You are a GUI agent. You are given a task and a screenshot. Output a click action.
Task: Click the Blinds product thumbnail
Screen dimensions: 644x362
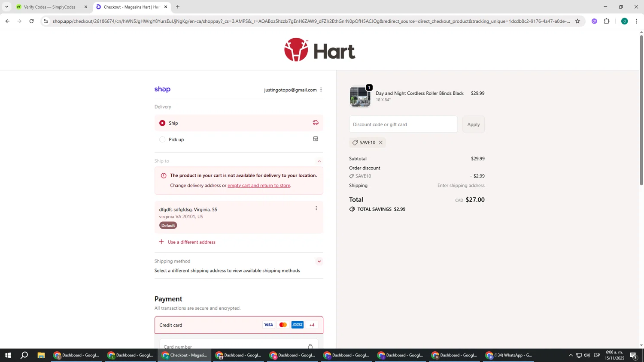coord(360,97)
